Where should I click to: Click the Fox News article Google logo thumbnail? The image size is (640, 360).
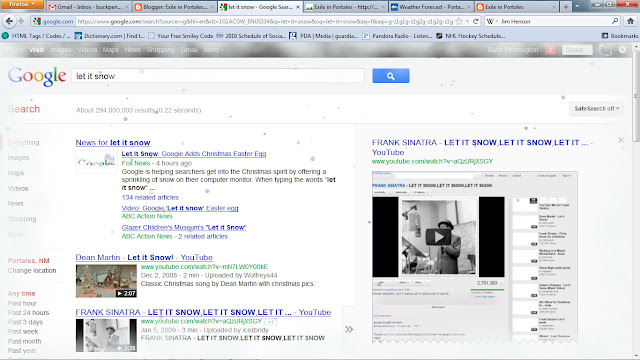click(96, 162)
